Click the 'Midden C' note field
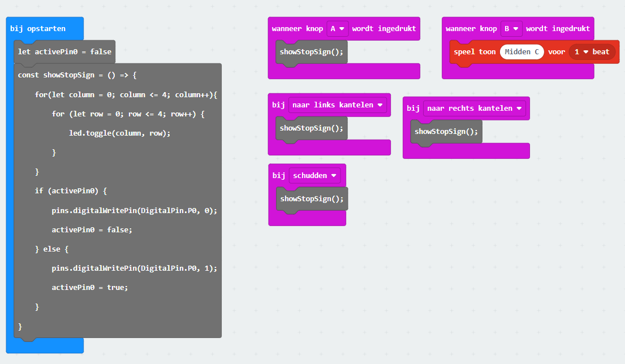Image resolution: width=625 pixels, height=364 pixels. coord(521,52)
